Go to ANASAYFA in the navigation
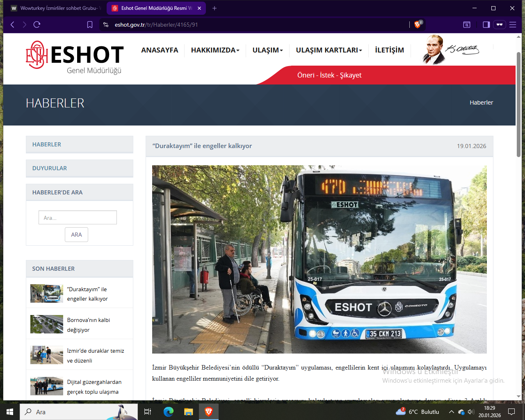Viewport: 525px width, 420px height. pyautogui.click(x=160, y=50)
